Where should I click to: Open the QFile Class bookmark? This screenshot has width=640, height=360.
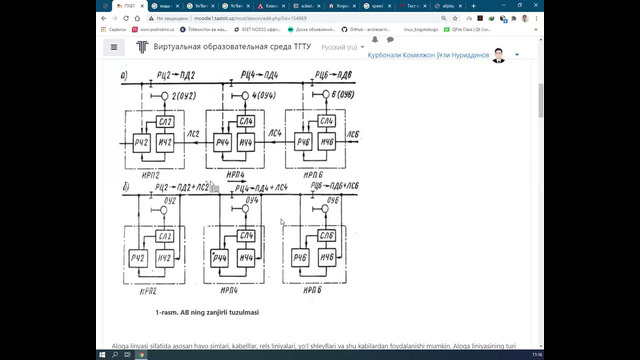click(x=467, y=29)
